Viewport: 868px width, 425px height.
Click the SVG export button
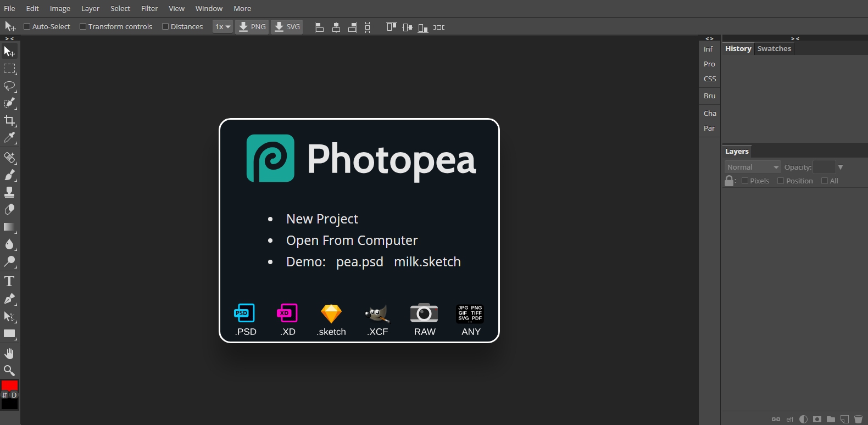(287, 26)
